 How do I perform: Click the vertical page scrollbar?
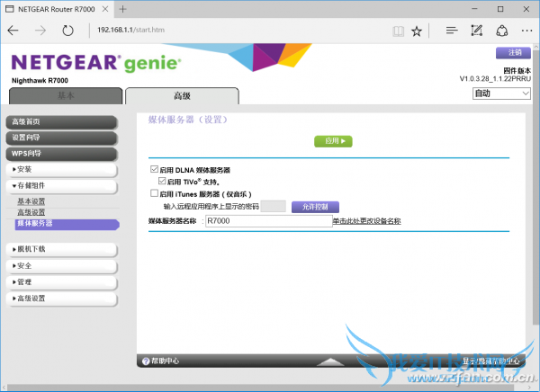(x=535, y=188)
